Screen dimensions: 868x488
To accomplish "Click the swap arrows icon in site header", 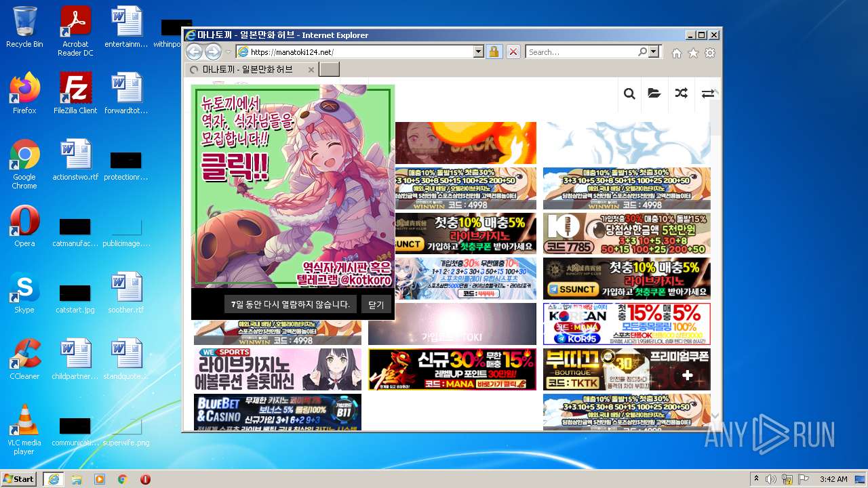I will coord(707,94).
